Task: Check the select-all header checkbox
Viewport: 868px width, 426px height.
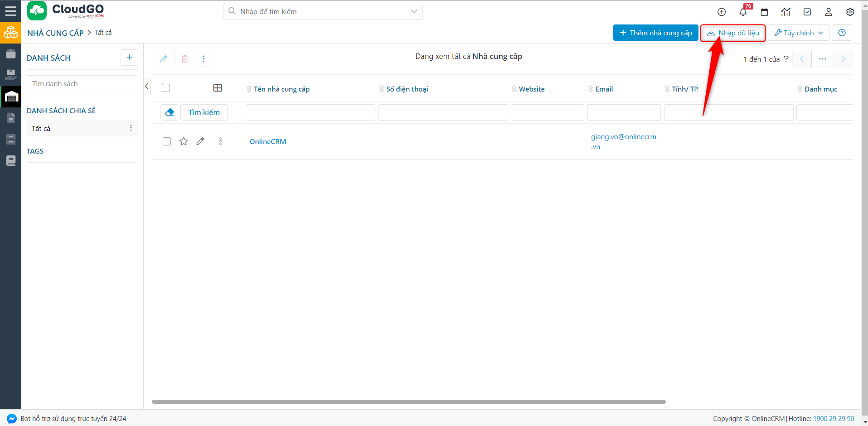Action: point(166,88)
